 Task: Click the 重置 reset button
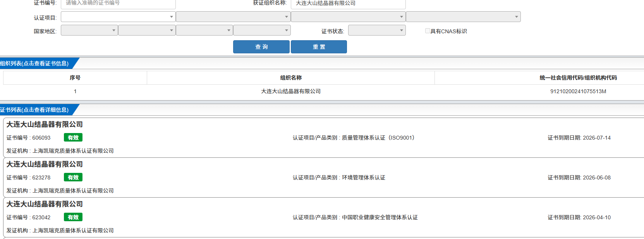[319, 47]
